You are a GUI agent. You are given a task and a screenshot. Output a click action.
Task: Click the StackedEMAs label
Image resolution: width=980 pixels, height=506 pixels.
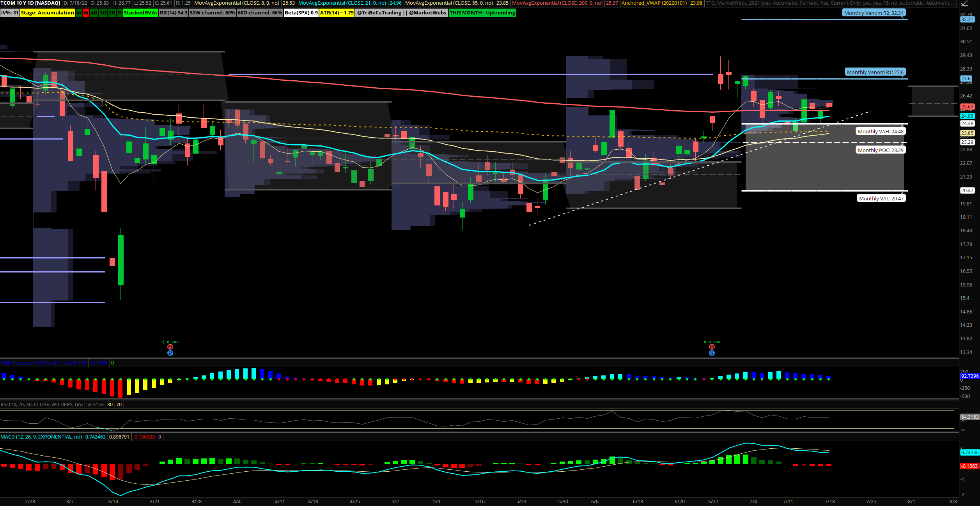tap(140, 12)
